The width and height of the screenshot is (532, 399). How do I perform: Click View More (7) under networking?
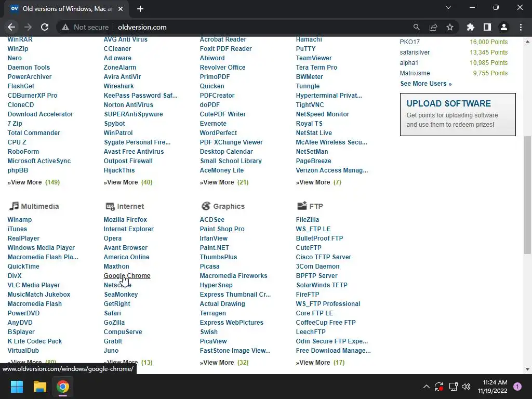coord(318,182)
